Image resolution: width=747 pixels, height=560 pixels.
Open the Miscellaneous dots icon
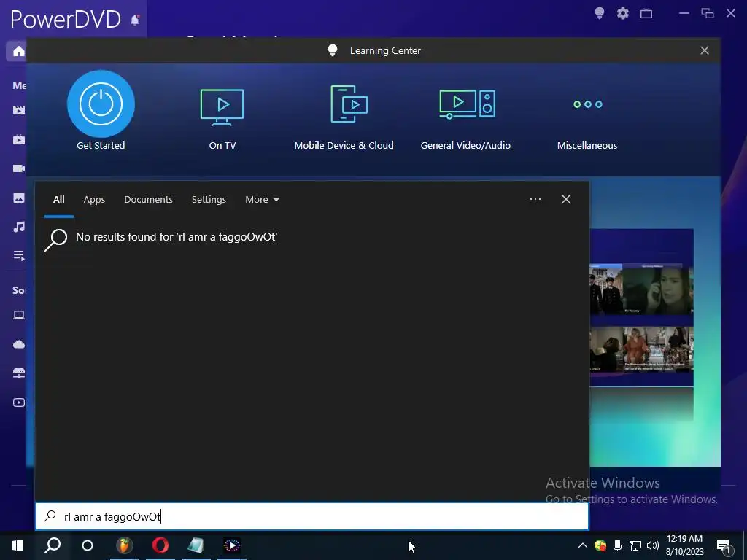point(588,104)
